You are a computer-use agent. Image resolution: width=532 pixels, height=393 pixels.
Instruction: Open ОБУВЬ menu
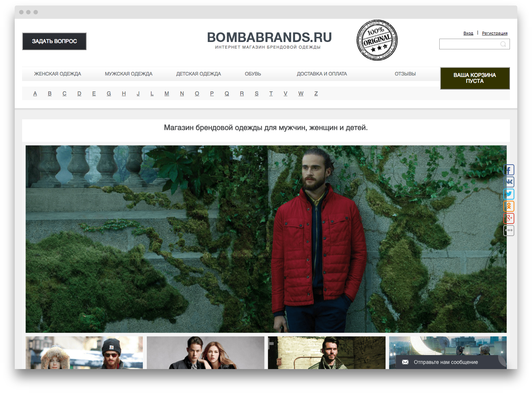tap(253, 74)
